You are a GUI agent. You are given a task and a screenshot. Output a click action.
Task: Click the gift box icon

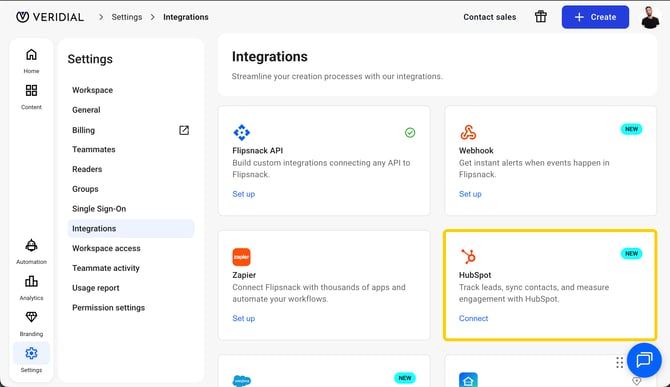pos(541,17)
